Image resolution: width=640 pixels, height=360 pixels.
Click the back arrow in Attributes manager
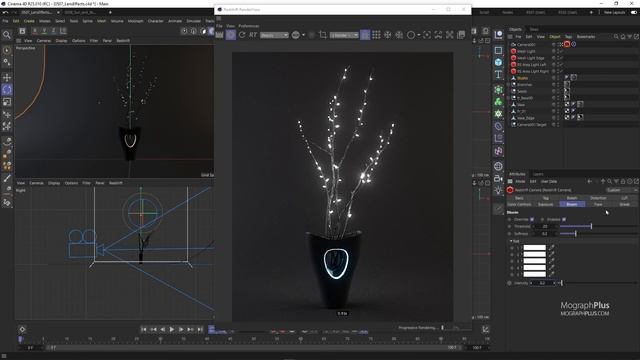(x=589, y=181)
